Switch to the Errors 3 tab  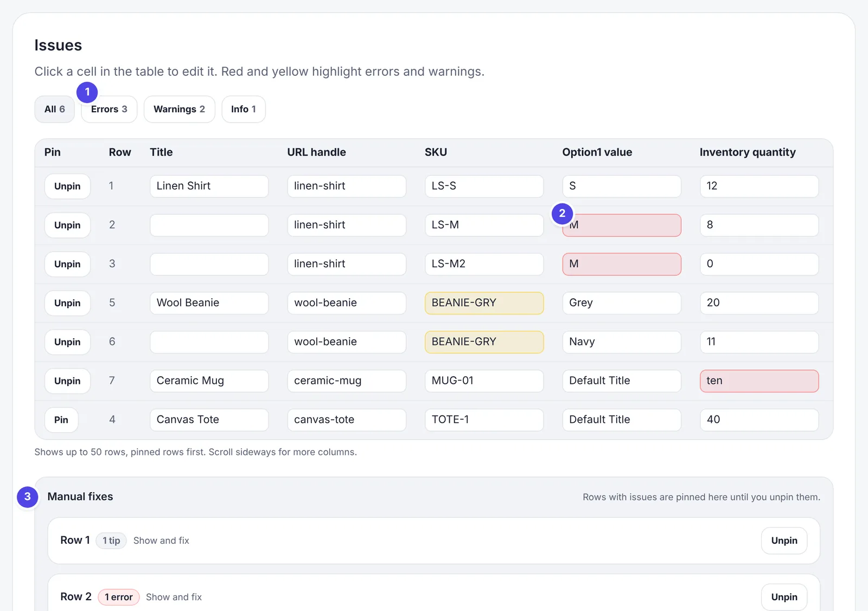109,109
